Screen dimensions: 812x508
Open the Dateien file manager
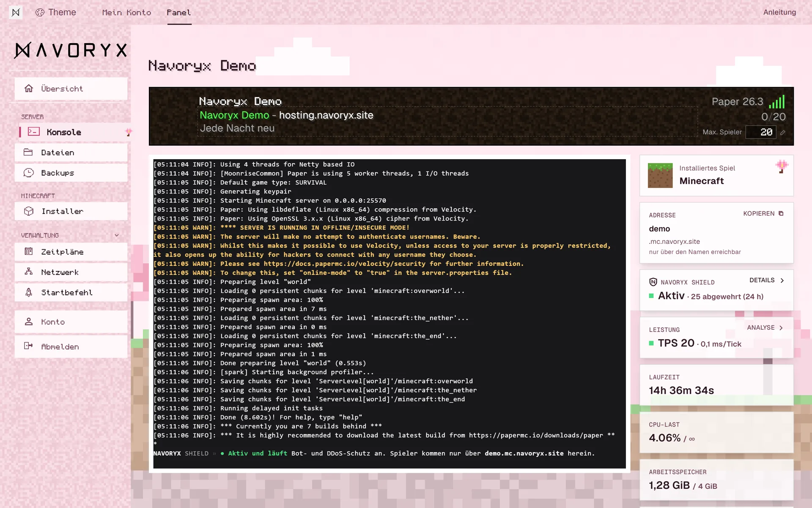click(x=71, y=152)
